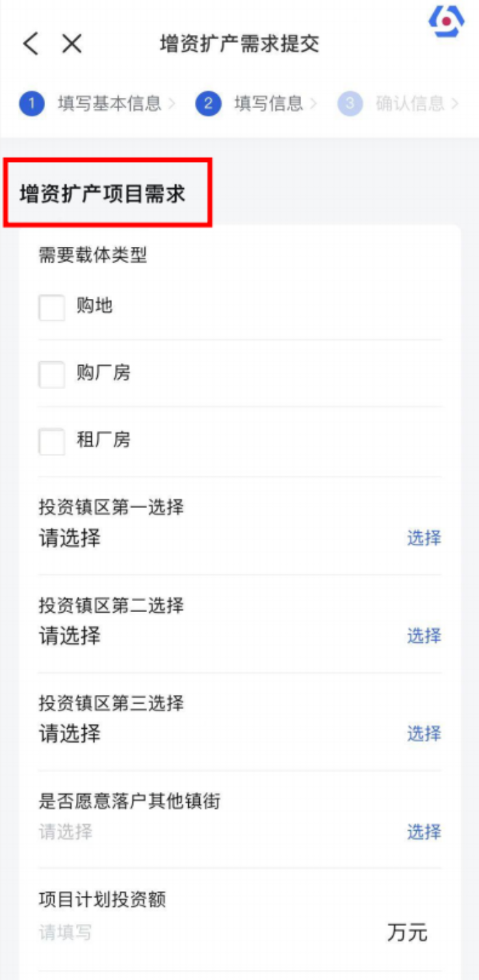Tap 请选择 under 投资镇区第二选择
The width and height of the screenshot is (479, 980).
pos(70,636)
